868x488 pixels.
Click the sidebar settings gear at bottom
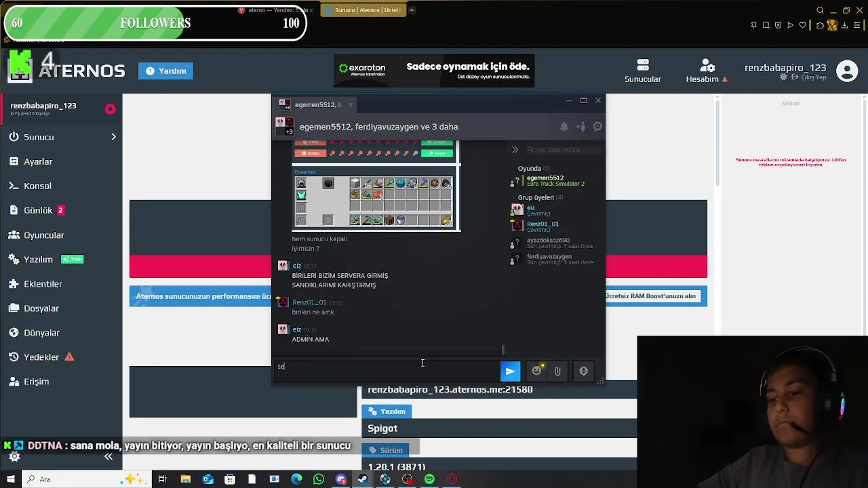[x=14, y=456]
